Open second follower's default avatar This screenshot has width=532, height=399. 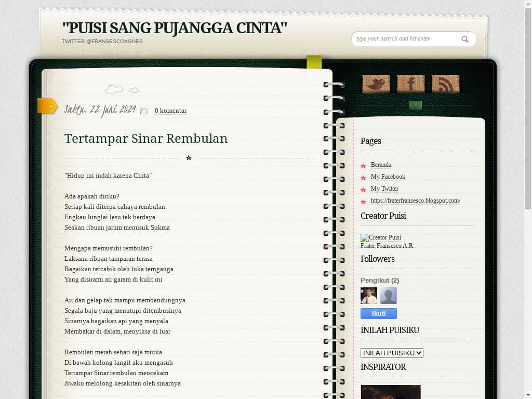click(x=389, y=296)
